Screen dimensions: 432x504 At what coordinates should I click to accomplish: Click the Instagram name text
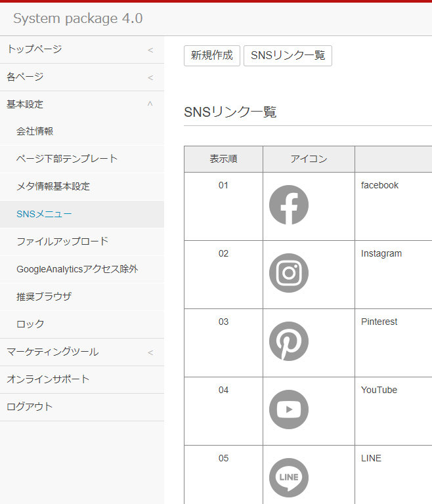[381, 253]
